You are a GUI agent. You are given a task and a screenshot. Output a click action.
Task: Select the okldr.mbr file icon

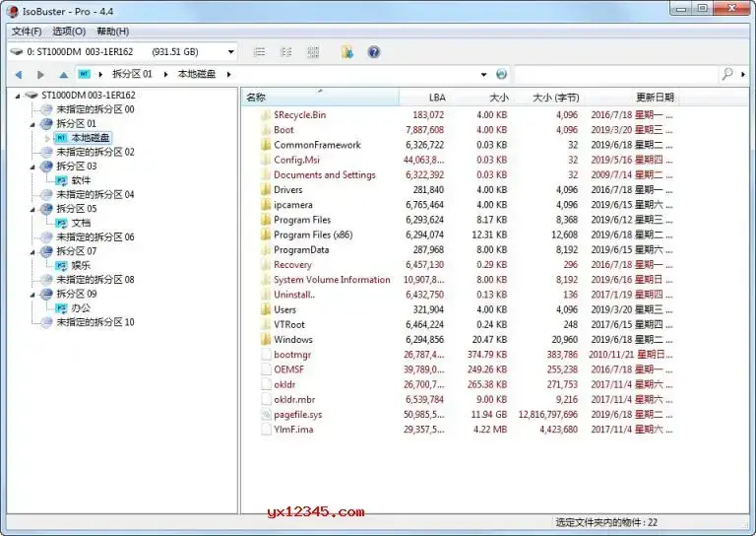coord(266,399)
